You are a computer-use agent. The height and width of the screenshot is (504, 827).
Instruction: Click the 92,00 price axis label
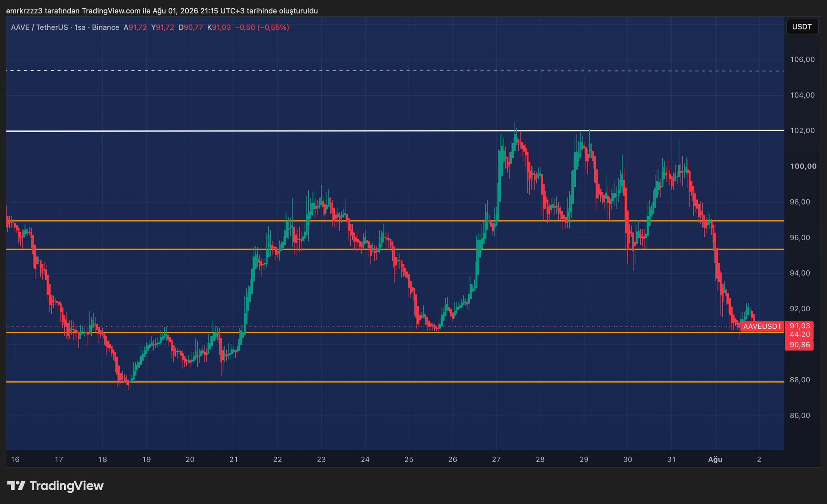coord(800,309)
